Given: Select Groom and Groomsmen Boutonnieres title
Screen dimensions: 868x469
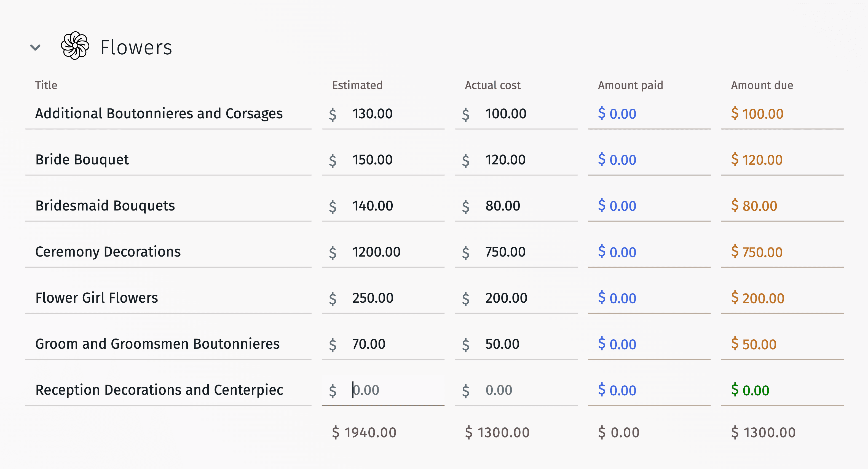Looking at the screenshot, I should [x=157, y=344].
